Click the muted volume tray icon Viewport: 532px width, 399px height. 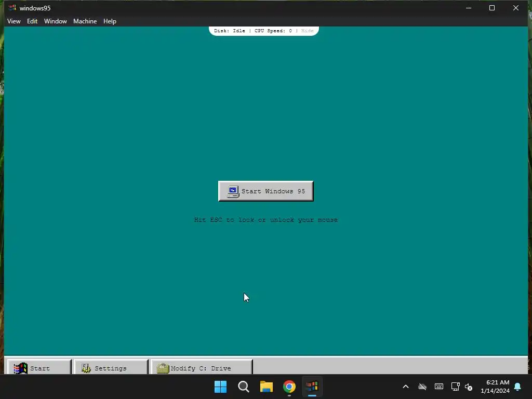tap(469, 387)
